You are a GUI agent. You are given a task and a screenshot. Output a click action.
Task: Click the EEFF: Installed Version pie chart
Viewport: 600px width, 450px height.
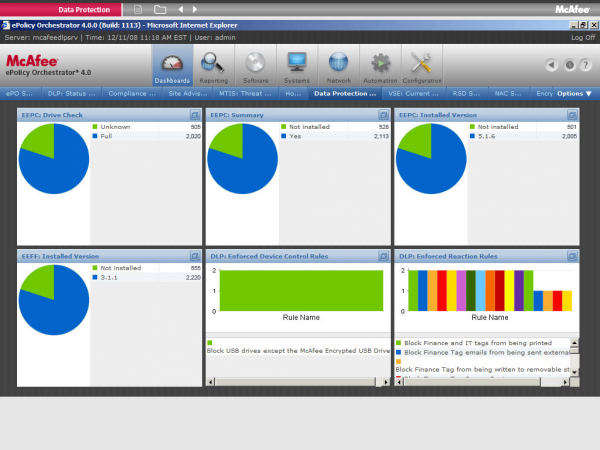pos(54,300)
